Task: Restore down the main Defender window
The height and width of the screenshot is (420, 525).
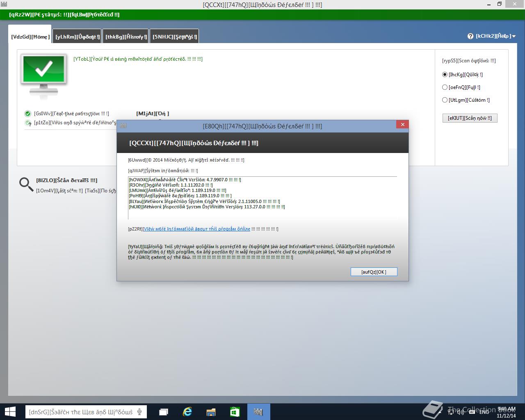Action: 500,4
